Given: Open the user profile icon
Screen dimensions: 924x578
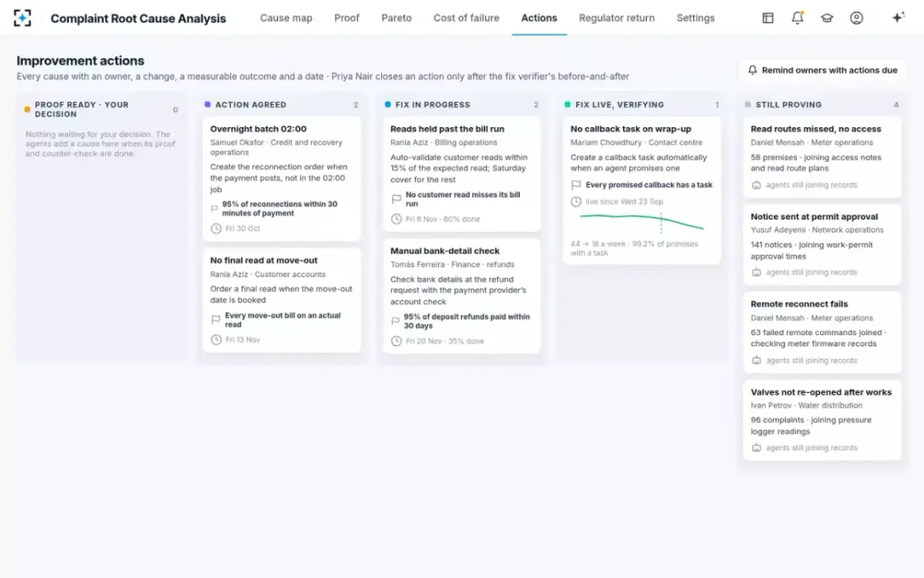Looking at the screenshot, I should [x=856, y=18].
